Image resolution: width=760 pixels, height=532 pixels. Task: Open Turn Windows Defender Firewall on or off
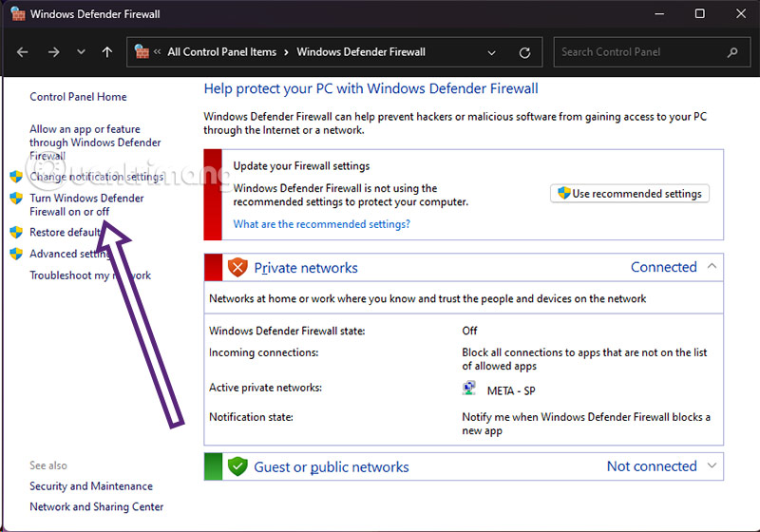pyautogui.click(x=86, y=204)
